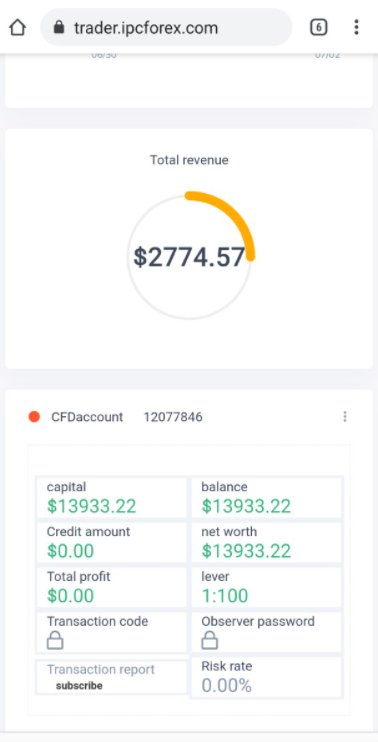Tap the browser home icon
The height and width of the screenshot is (742, 378).
click(x=18, y=27)
